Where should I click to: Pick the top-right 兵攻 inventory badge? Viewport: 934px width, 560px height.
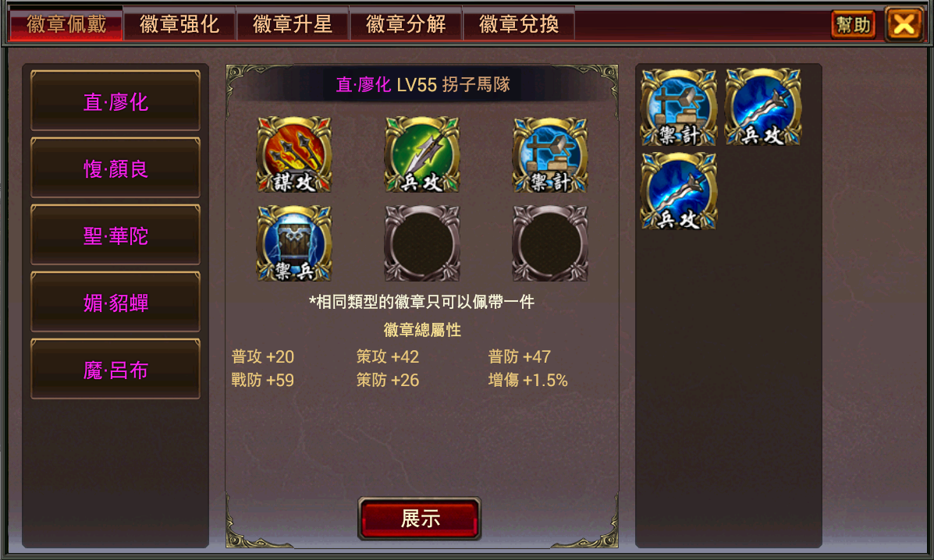pyautogui.click(x=763, y=108)
